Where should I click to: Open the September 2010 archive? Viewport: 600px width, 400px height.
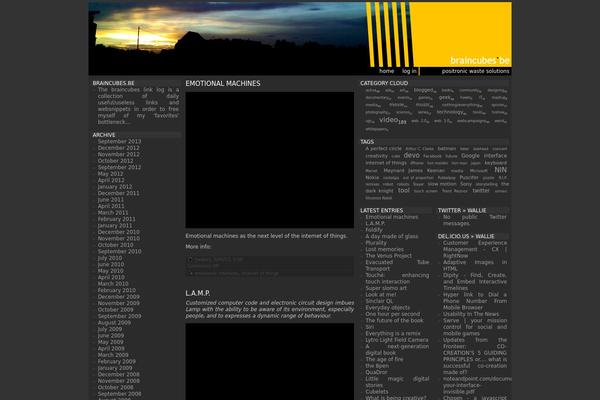coord(119,251)
